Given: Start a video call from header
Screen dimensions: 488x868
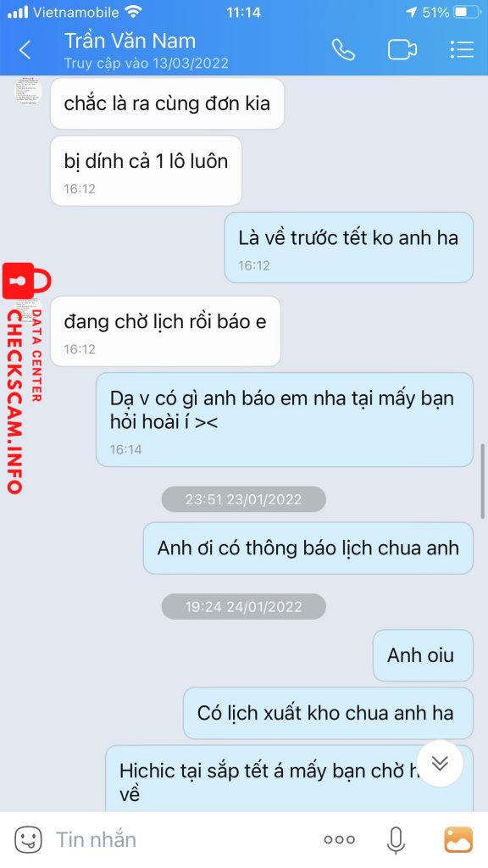Looking at the screenshot, I should (x=402, y=50).
